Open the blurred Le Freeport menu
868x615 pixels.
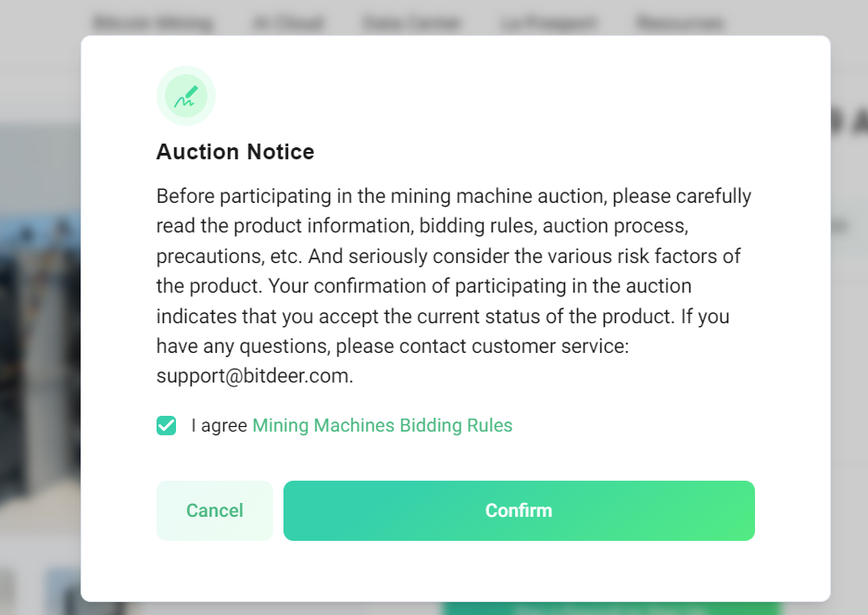548,23
